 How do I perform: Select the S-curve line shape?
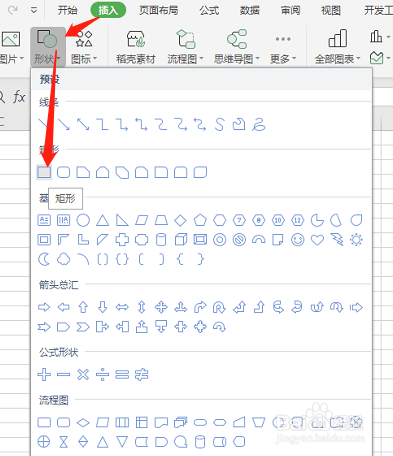(x=219, y=124)
